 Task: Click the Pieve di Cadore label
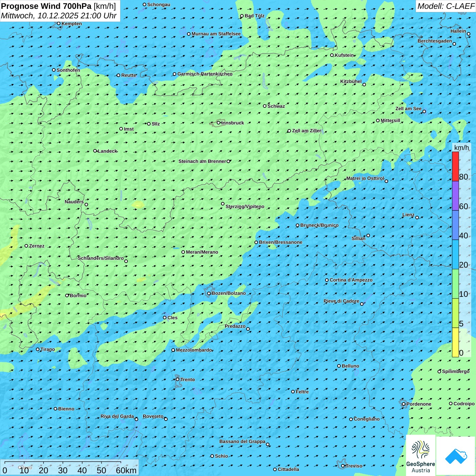point(341,301)
